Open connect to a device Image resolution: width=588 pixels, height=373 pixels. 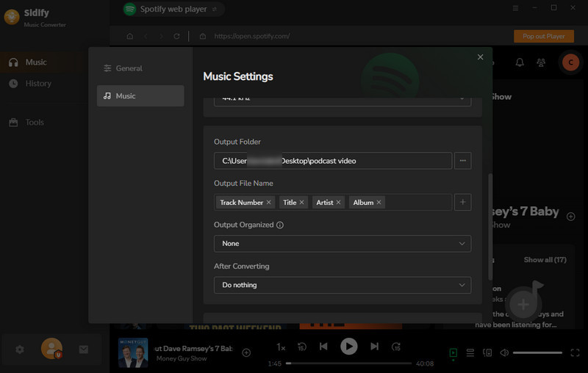pos(487,352)
